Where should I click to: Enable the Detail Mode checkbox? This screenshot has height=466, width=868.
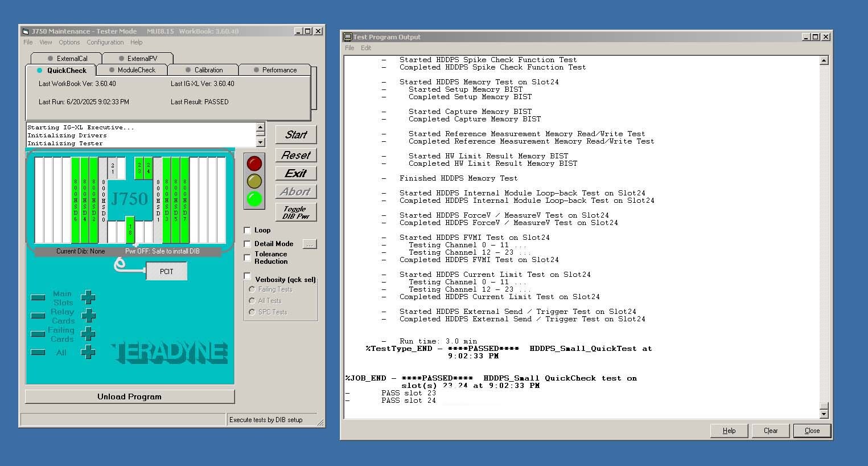(248, 244)
